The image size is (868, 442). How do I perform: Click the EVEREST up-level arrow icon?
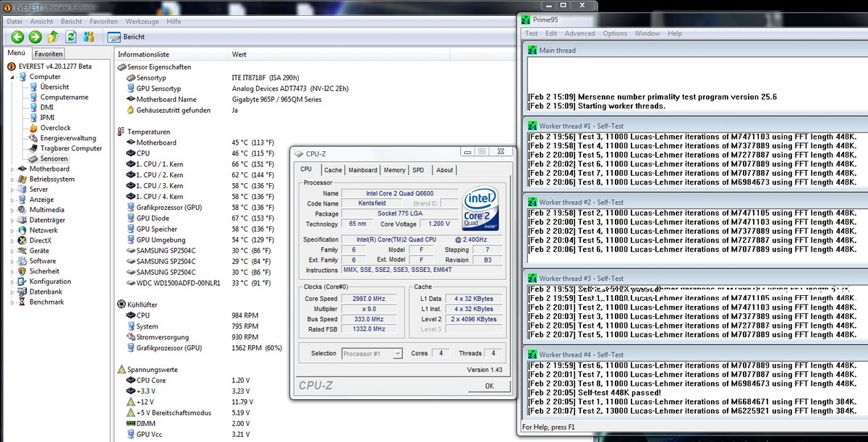tap(53, 37)
